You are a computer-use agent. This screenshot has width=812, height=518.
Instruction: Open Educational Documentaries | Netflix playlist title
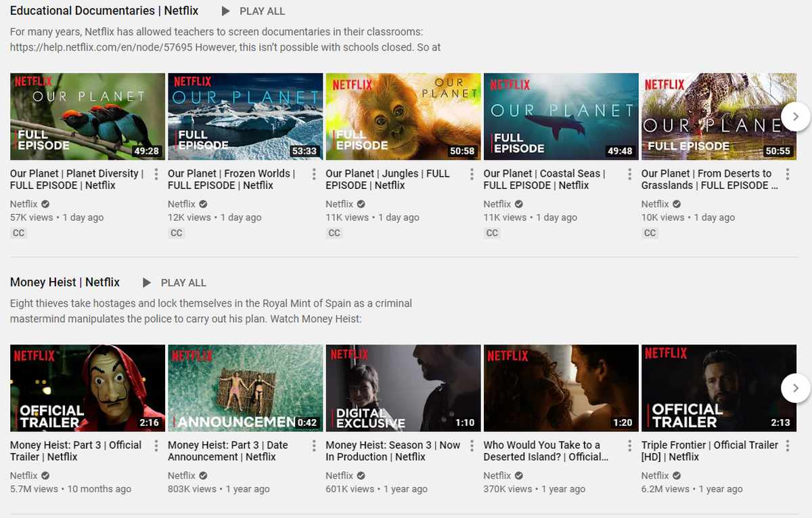coord(104,11)
